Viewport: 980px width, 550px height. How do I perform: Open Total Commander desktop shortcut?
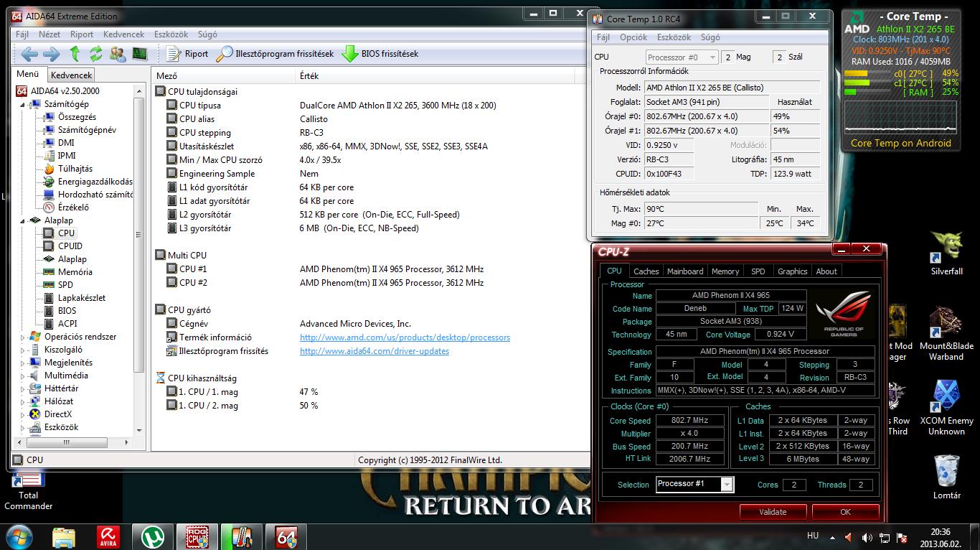pyautogui.click(x=28, y=490)
